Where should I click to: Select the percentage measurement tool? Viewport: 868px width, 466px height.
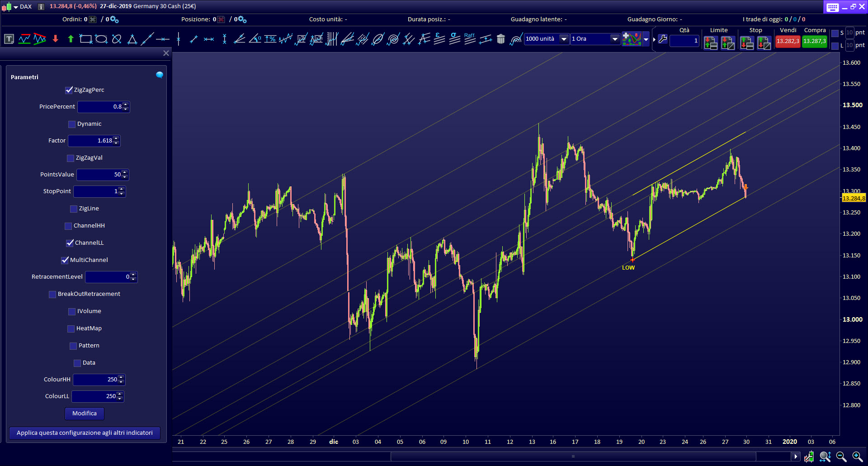tap(270, 39)
